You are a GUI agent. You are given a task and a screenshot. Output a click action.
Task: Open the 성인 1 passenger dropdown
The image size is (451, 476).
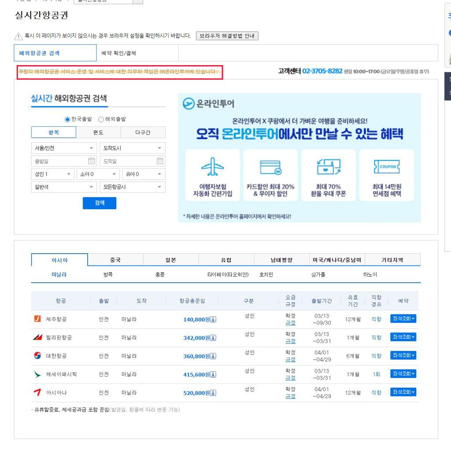pyautogui.click(x=52, y=174)
